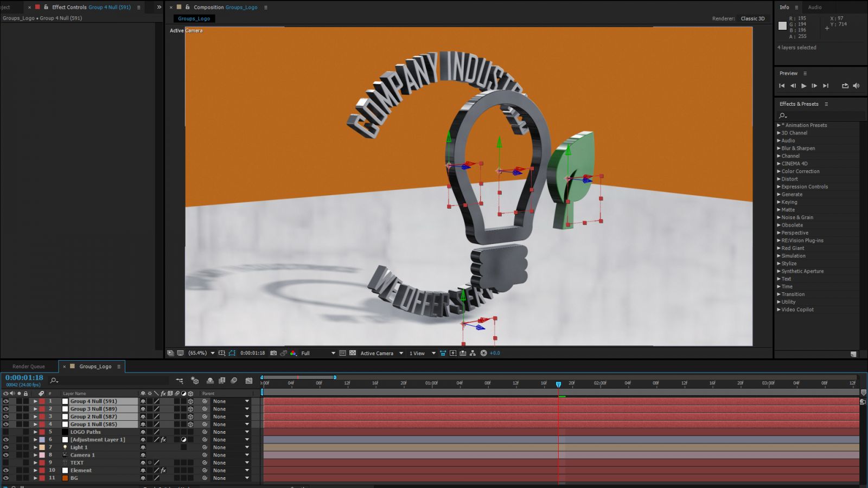Click the red label swatch on LOGO Paths layer

coord(43,432)
